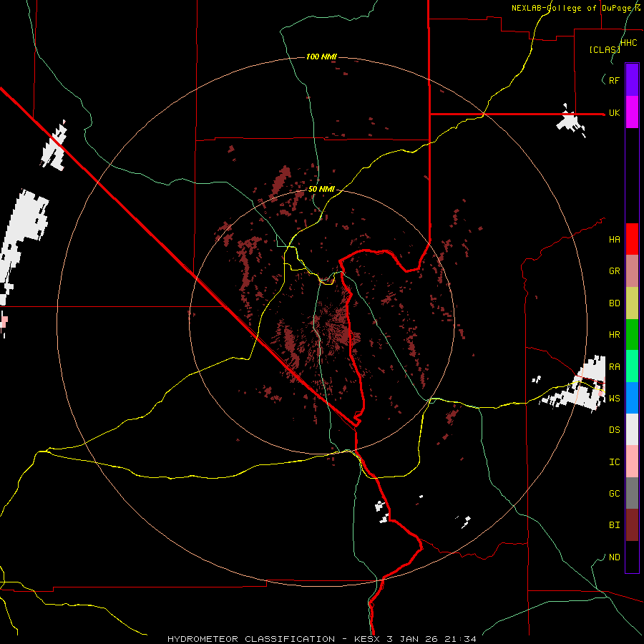Click the '[CLAS]' units label
The height and width of the screenshot is (644, 644).
[604, 50]
